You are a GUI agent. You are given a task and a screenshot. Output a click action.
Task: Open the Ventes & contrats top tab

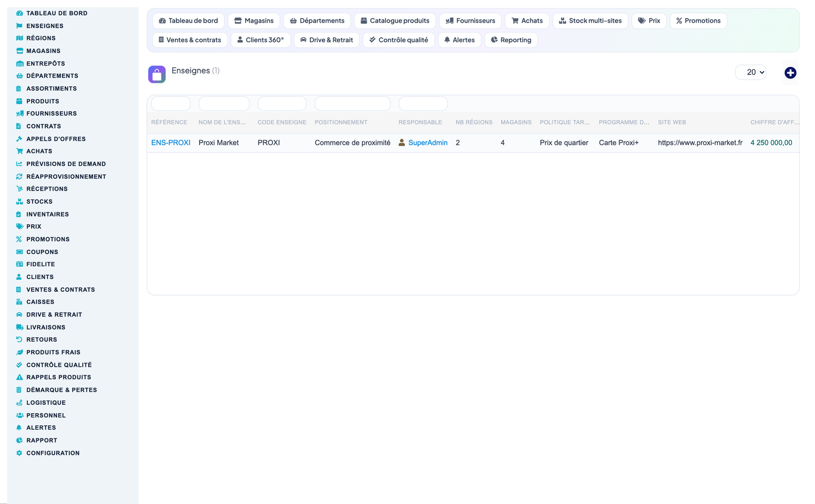(x=190, y=40)
